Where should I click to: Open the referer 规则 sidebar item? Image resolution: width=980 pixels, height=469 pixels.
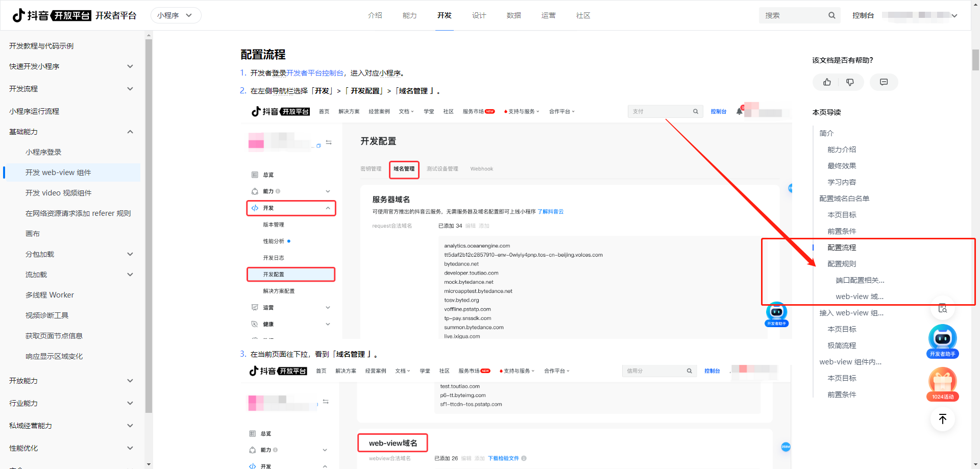pos(78,213)
